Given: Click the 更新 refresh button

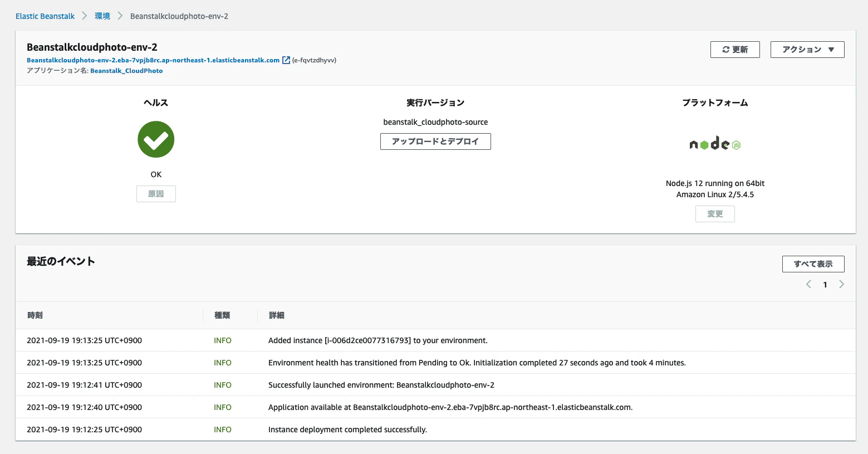Looking at the screenshot, I should pyautogui.click(x=735, y=50).
